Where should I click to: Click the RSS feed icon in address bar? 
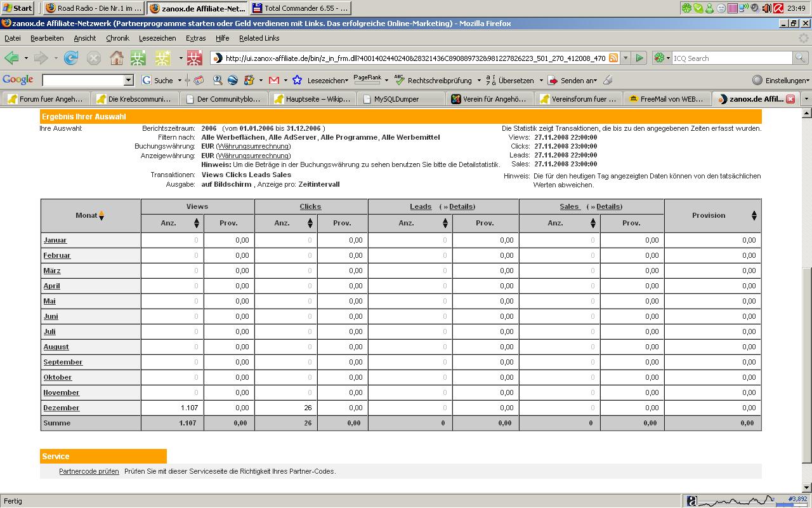tap(613, 58)
